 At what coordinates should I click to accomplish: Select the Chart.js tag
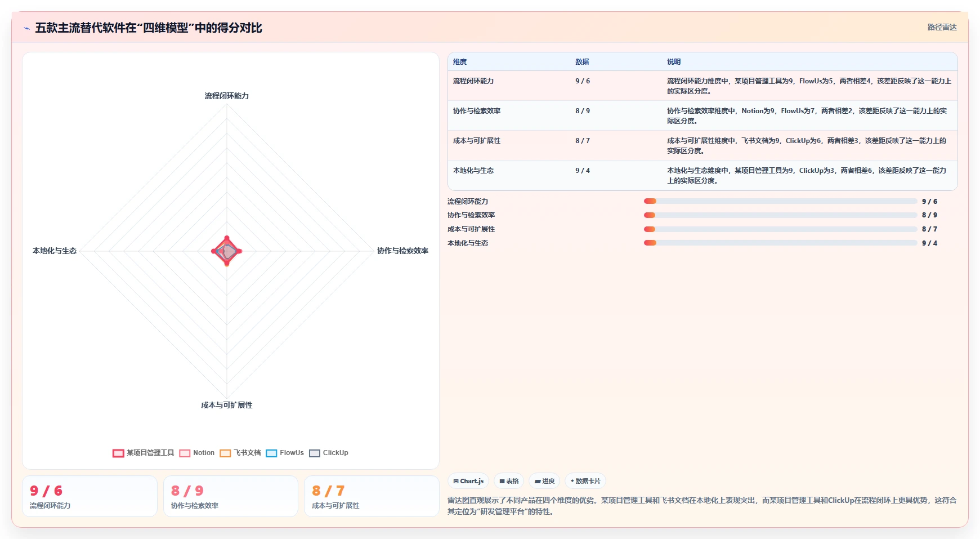click(x=468, y=481)
